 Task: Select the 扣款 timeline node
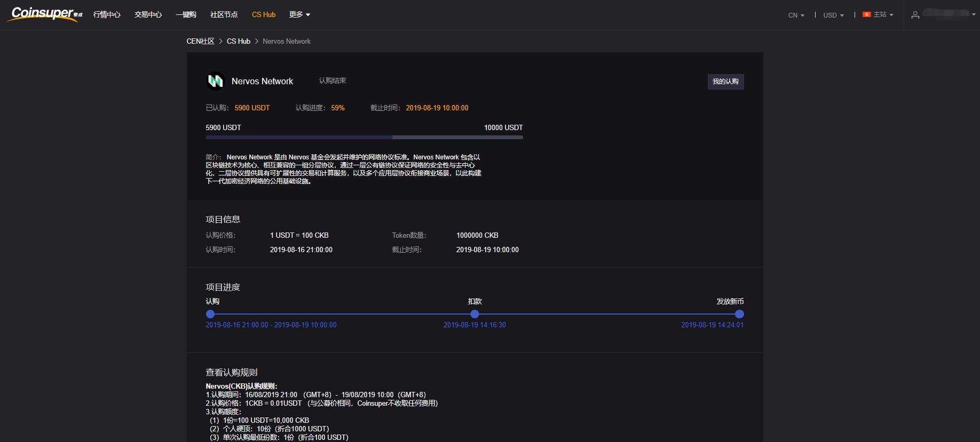click(475, 314)
